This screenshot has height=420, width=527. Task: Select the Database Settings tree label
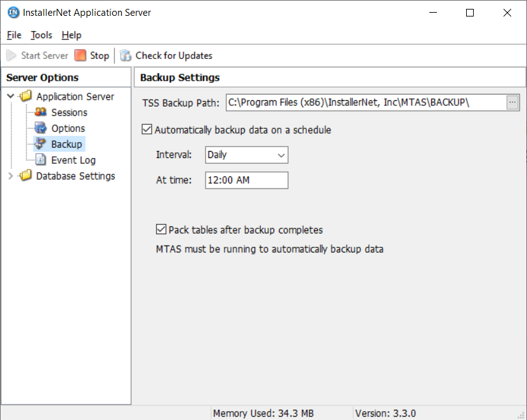point(75,176)
